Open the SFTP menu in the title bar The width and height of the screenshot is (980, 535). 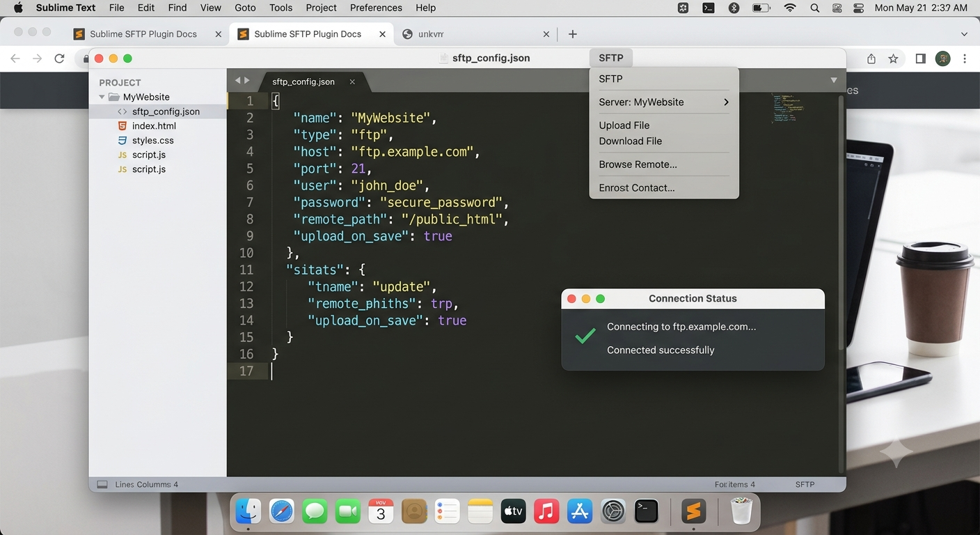[611, 58]
